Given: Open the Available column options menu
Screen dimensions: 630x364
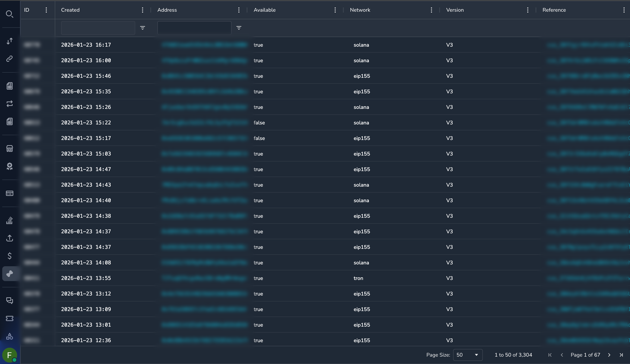Looking at the screenshot, I should click(x=335, y=10).
